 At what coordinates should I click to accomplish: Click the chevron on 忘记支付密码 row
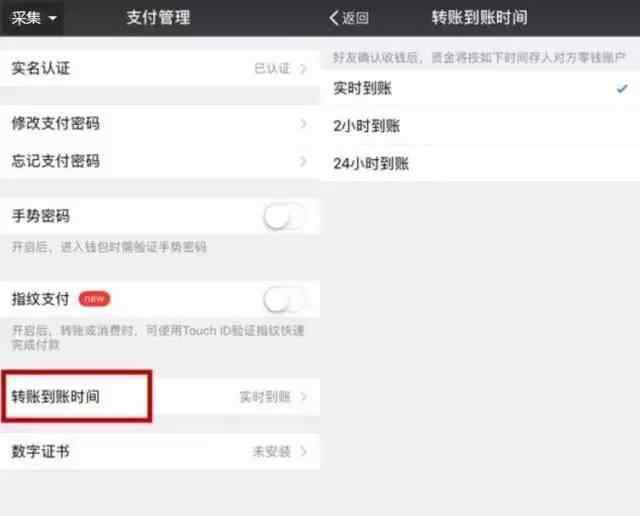pyautogui.click(x=303, y=161)
